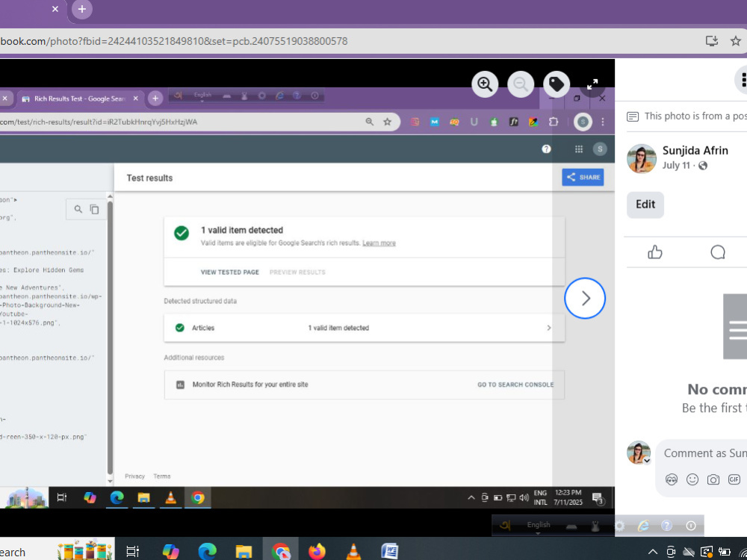Close the facebook browser tab
Viewport: 747px width, 560px height.
[x=55, y=9]
